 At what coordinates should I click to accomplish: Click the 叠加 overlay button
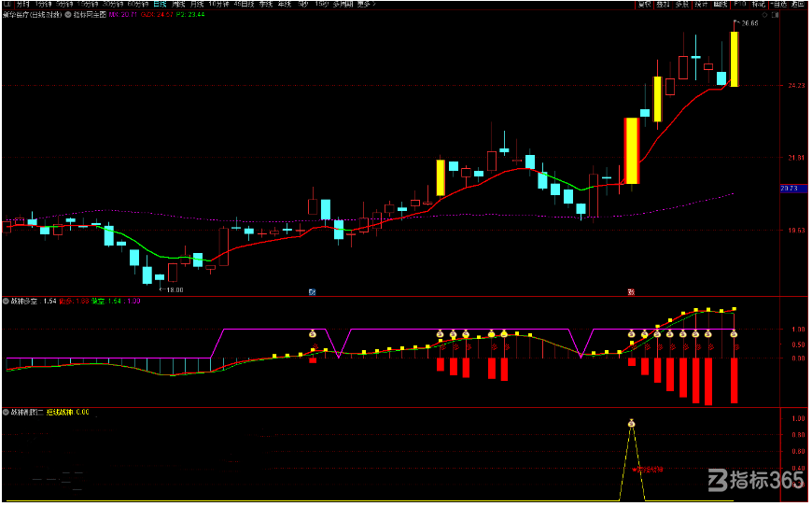click(663, 4)
